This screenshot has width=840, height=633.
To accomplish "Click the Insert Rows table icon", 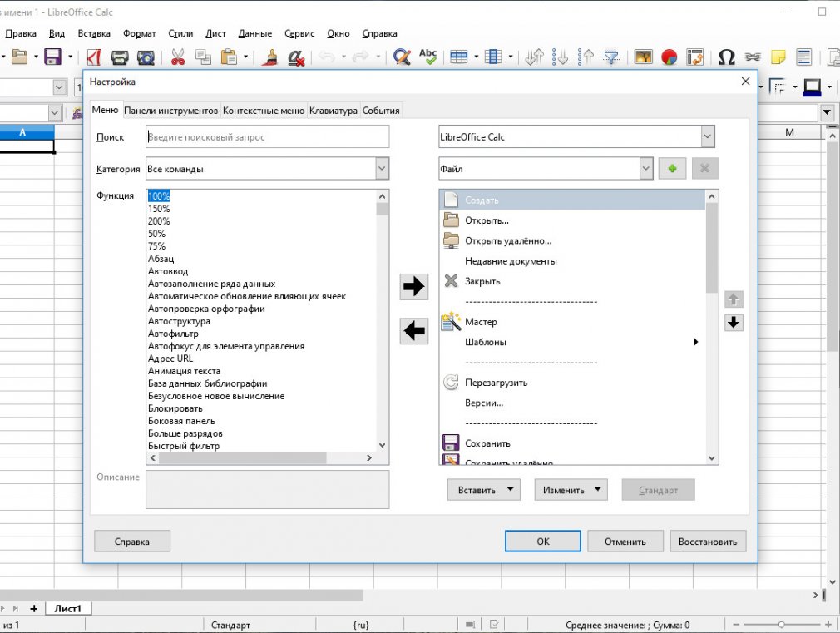I will pos(459,57).
